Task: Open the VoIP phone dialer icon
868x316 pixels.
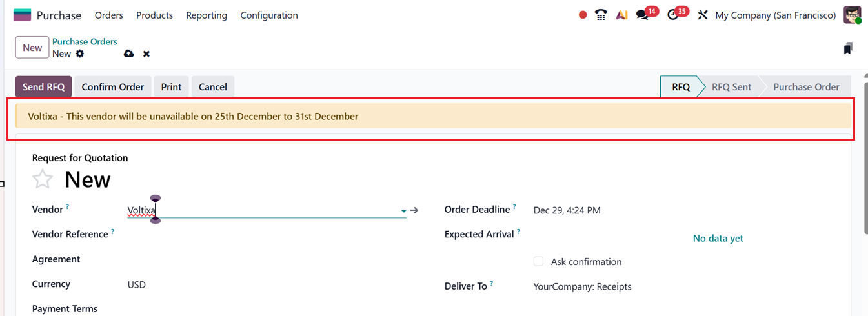Action: click(x=601, y=15)
